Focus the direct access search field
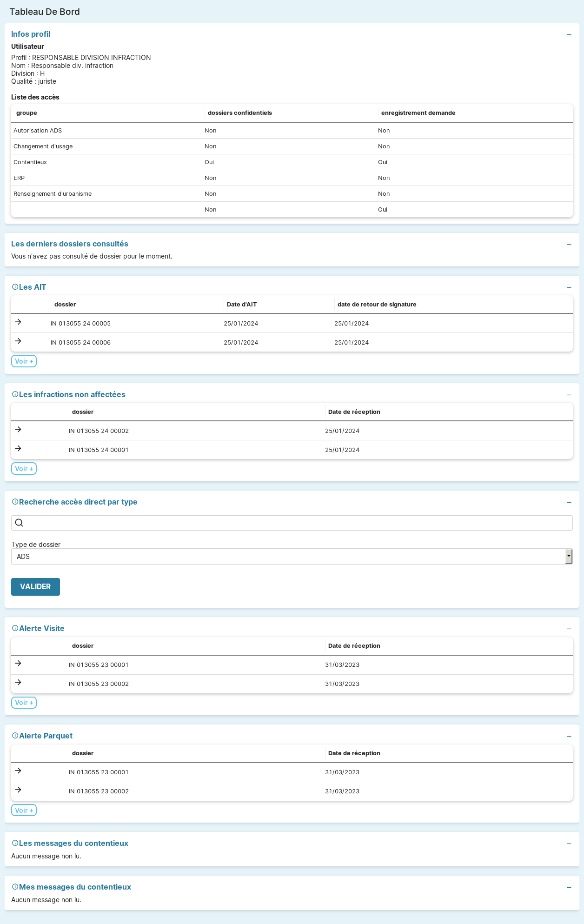The image size is (584, 924). (298, 523)
